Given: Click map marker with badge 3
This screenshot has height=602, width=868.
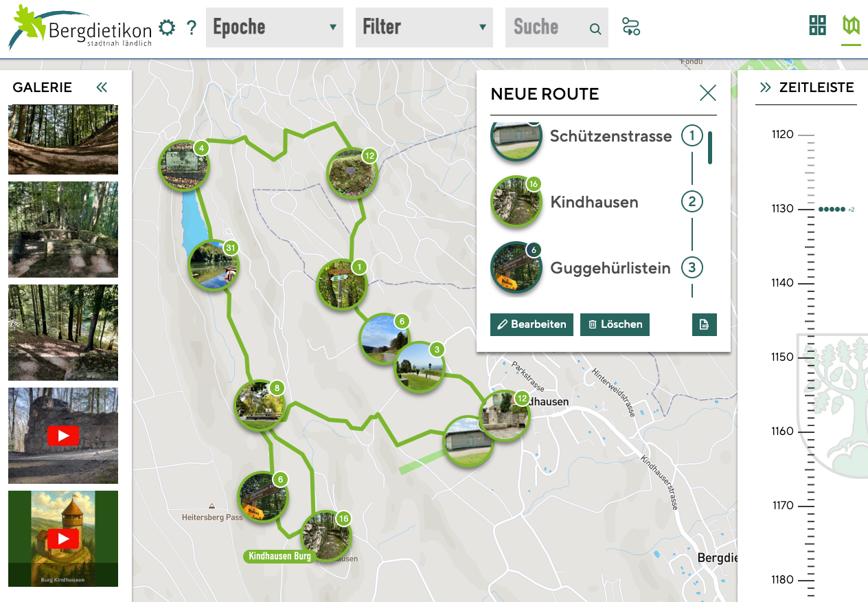Looking at the screenshot, I should (420, 368).
